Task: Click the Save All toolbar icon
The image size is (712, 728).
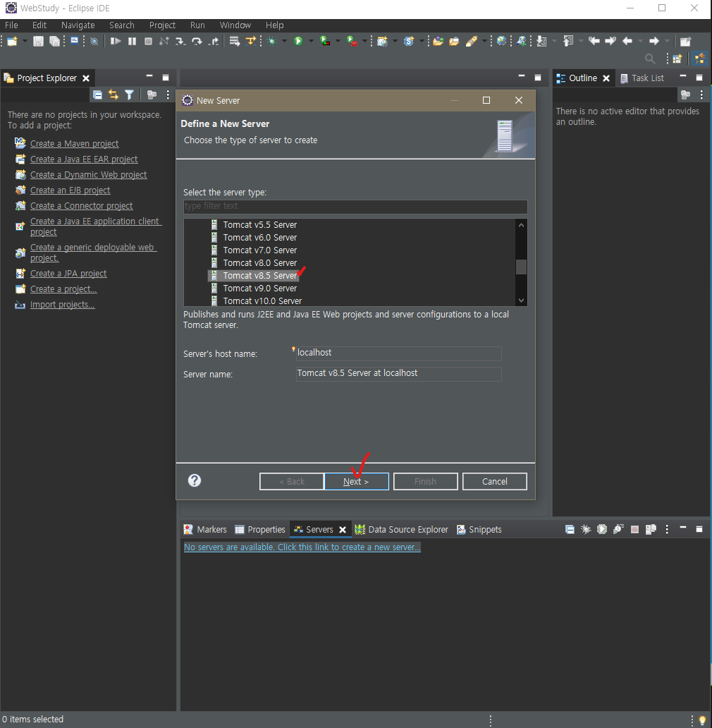Action: point(54,42)
